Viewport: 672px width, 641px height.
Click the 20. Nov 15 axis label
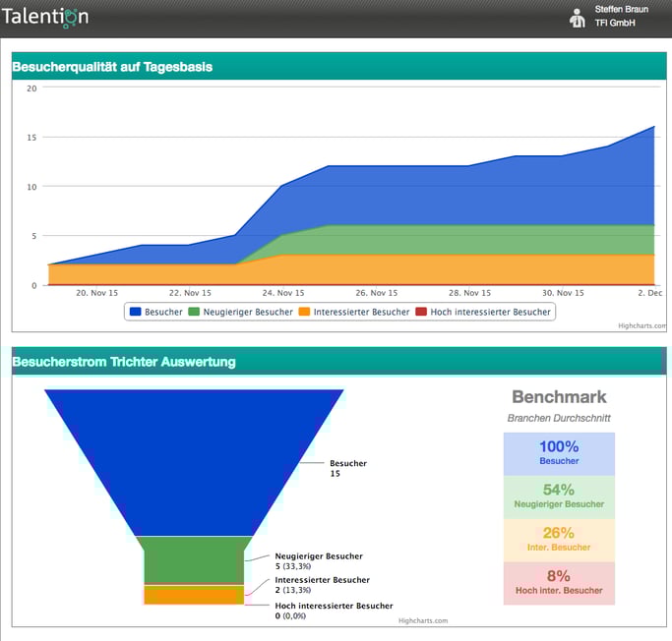96,293
